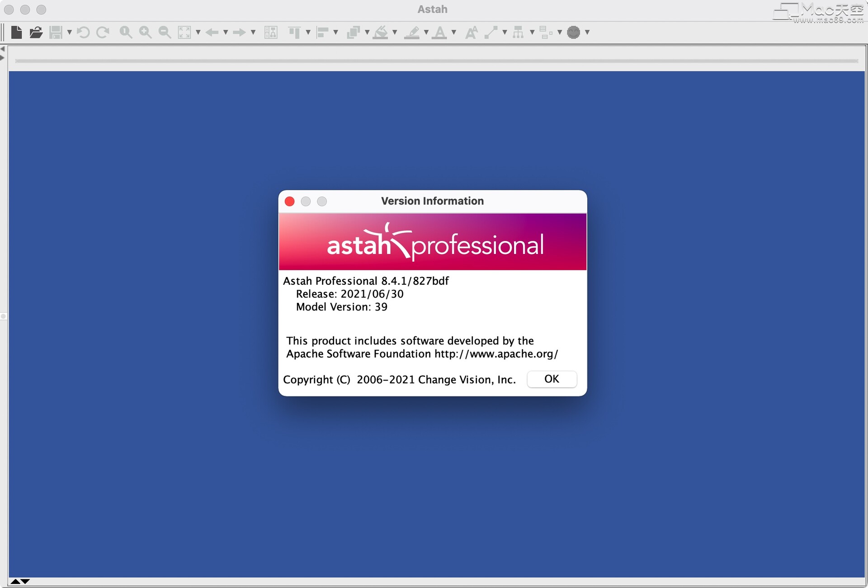Open the fill color dropdown arrow

pyautogui.click(x=394, y=32)
